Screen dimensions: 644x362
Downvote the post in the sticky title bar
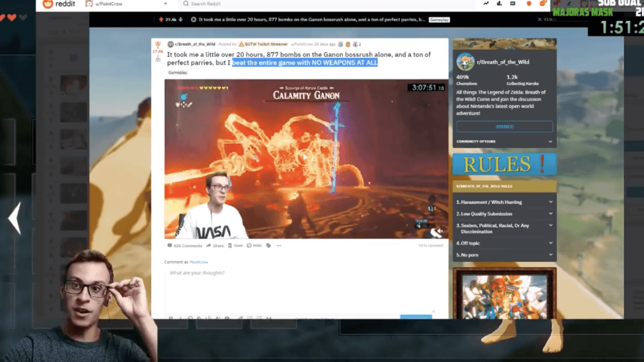tap(181, 20)
